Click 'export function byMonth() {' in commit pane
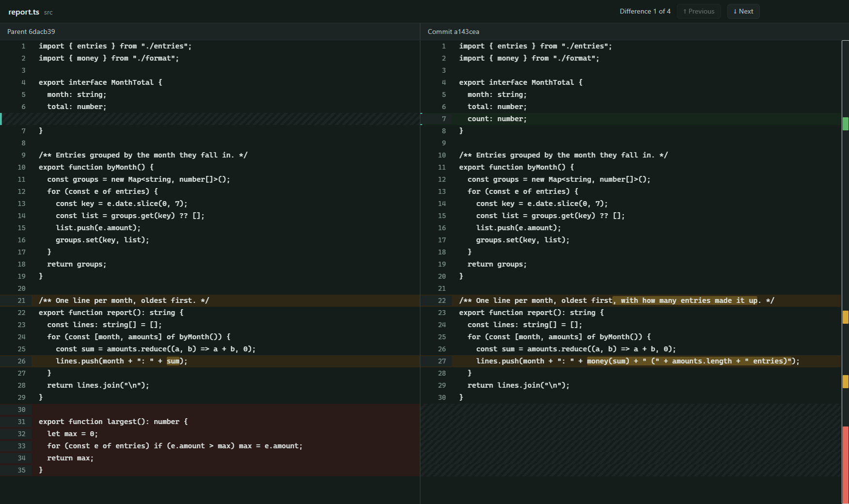This screenshot has width=849, height=504. click(517, 167)
